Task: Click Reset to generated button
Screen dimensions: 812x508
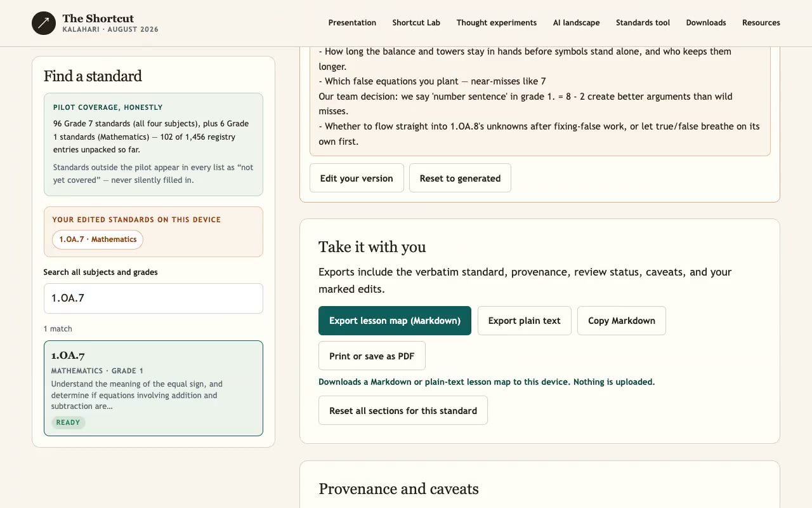Action: [x=460, y=178]
